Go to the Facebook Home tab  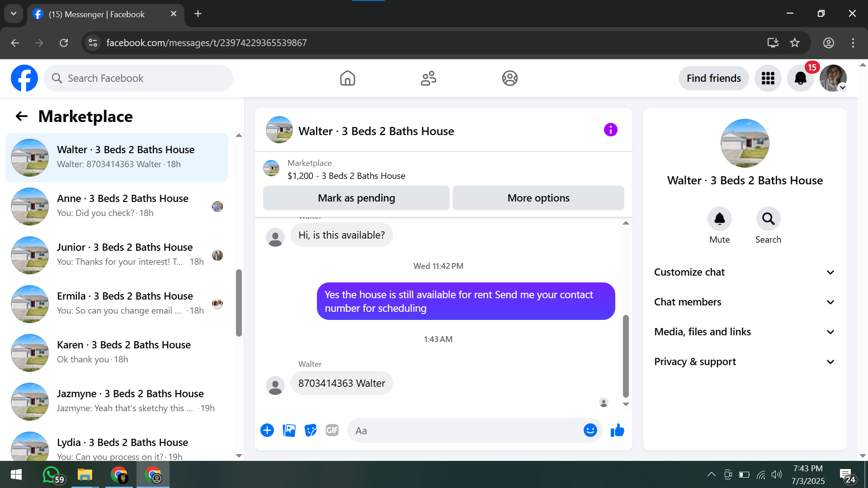[347, 79]
